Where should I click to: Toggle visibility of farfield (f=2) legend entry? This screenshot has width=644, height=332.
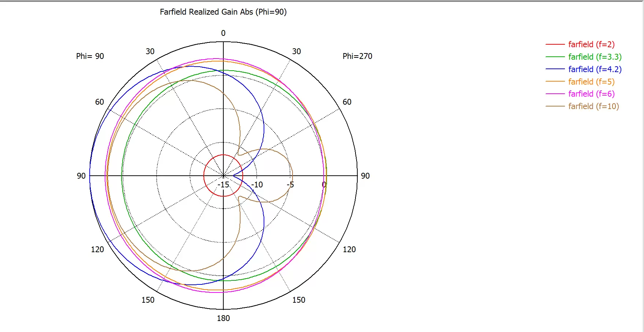point(591,44)
